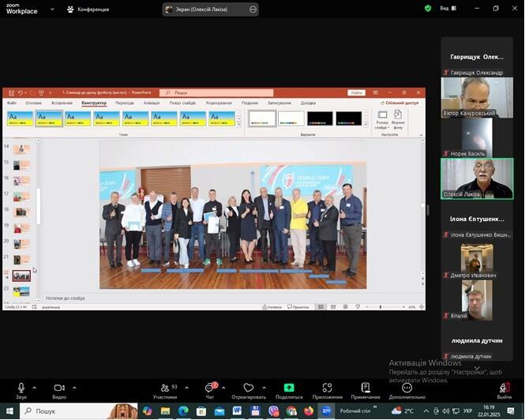Click the PowerPoint search box Пошук
The image size is (525, 420).
pyautogui.click(x=216, y=93)
